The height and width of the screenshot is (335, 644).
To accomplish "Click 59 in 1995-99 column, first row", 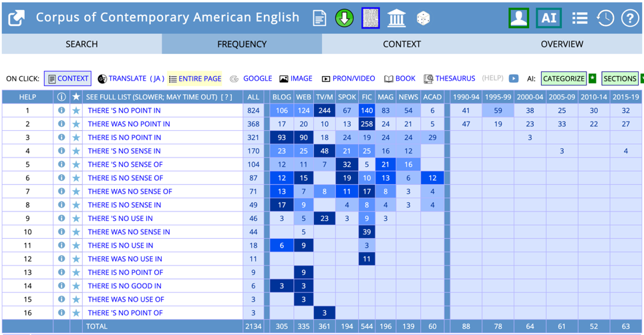I will point(498,110).
